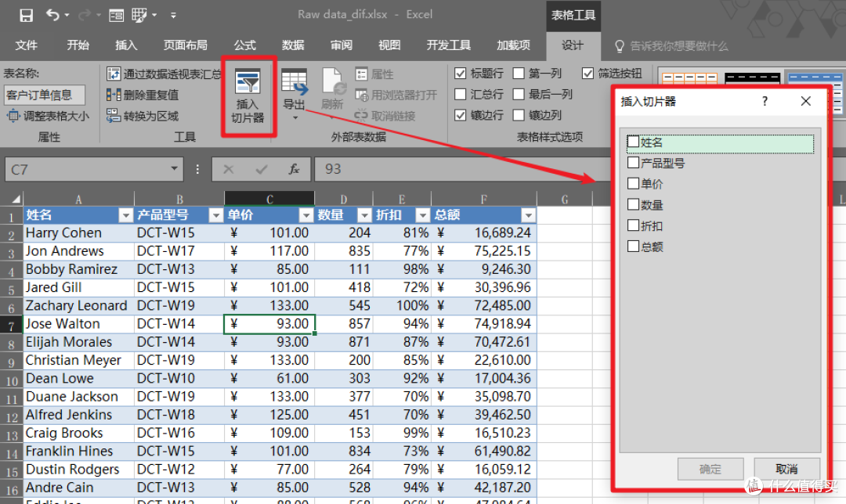This screenshot has width=846, height=504.
Task: Open the Undo history dropdown arrow
Action: 67,15
